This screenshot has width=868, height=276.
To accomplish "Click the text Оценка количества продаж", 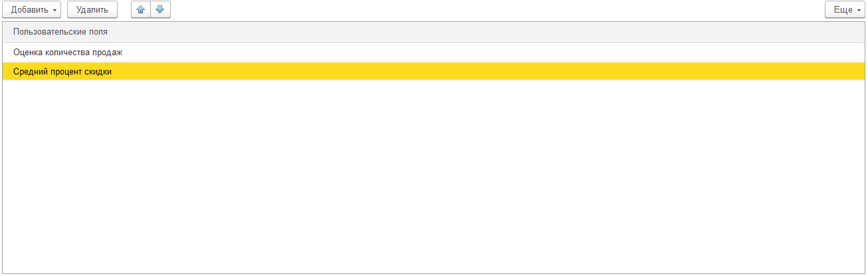I will (x=68, y=52).
